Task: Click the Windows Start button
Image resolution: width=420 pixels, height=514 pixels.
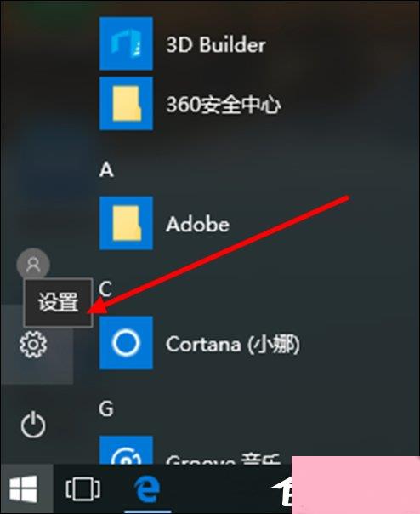Action: coord(23,488)
